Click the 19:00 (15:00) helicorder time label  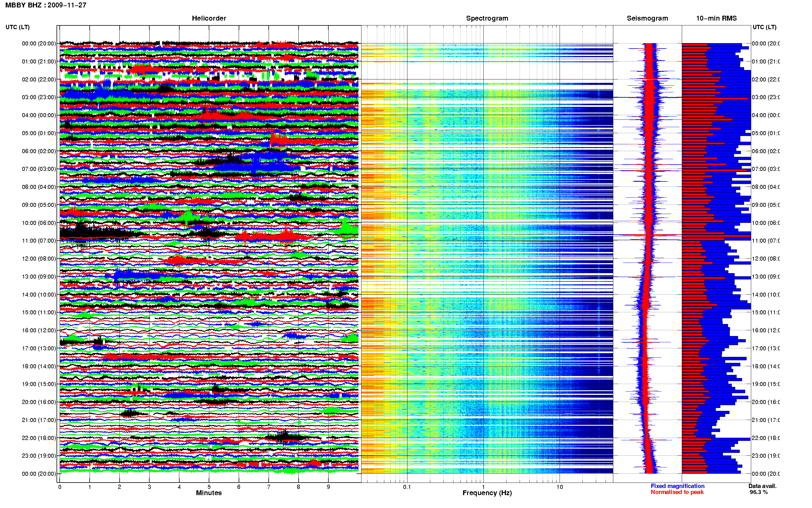pyautogui.click(x=39, y=384)
